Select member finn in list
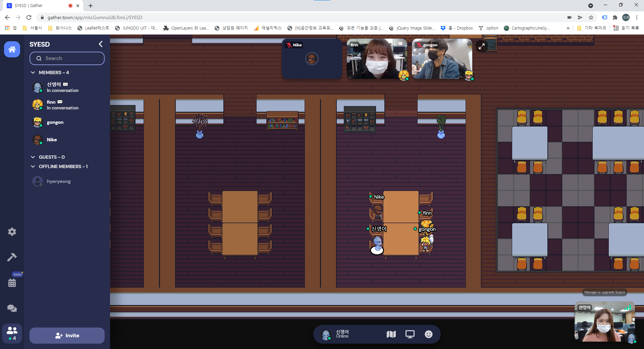This screenshot has height=349, width=644. point(67,105)
